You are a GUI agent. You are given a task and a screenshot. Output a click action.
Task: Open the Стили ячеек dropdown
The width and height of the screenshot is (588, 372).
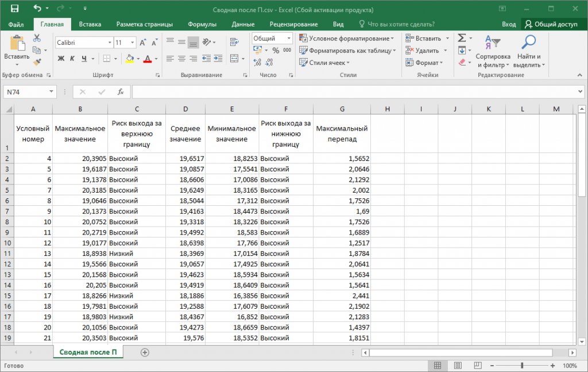click(324, 63)
